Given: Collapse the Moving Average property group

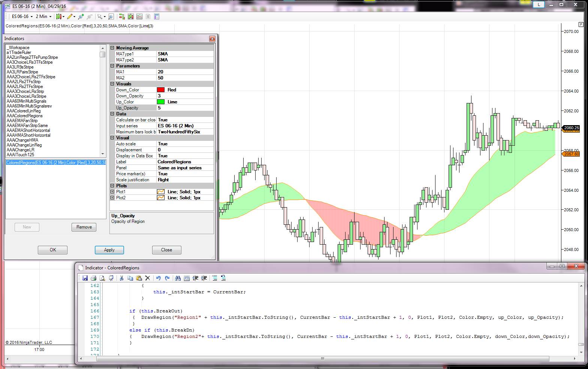Looking at the screenshot, I should [x=112, y=48].
